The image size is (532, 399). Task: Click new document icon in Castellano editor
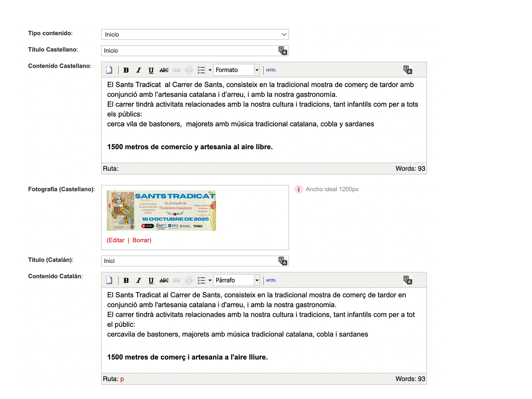pos(109,70)
